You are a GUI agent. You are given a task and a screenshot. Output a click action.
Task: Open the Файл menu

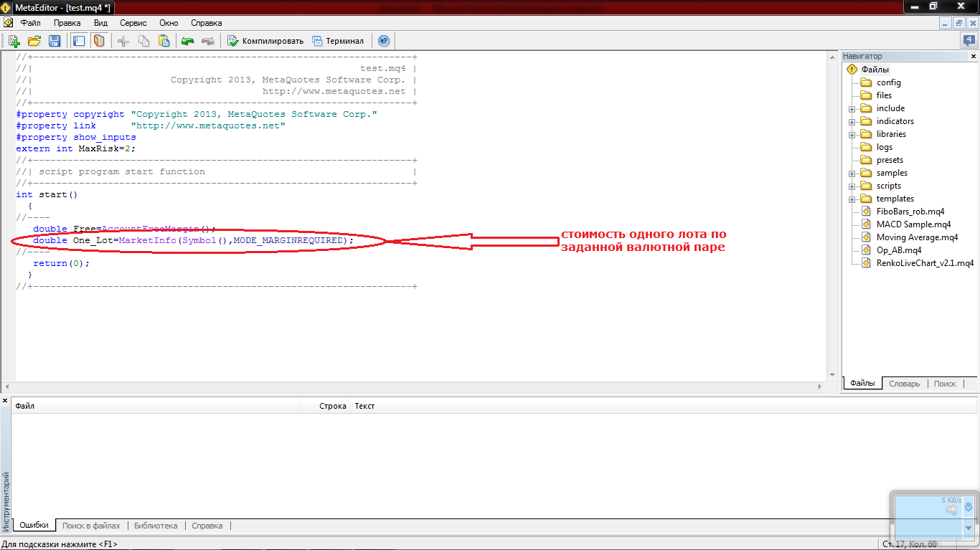pyautogui.click(x=31, y=23)
